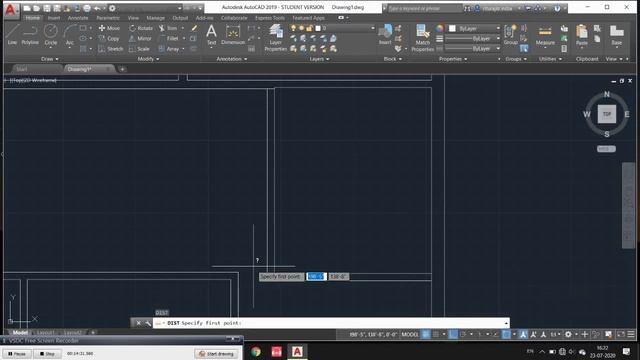Expand the Annotation panel
The width and height of the screenshot is (640, 360).
(231, 59)
